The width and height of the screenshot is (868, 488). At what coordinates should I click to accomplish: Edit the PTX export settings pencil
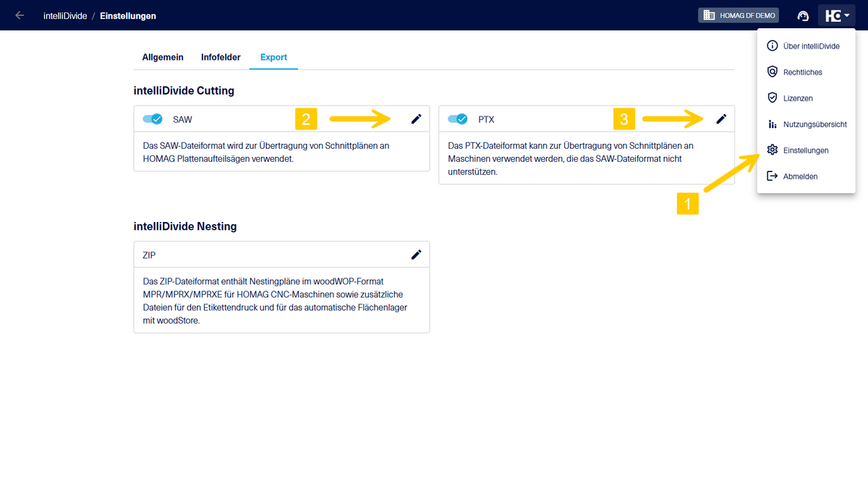[x=721, y=119]
